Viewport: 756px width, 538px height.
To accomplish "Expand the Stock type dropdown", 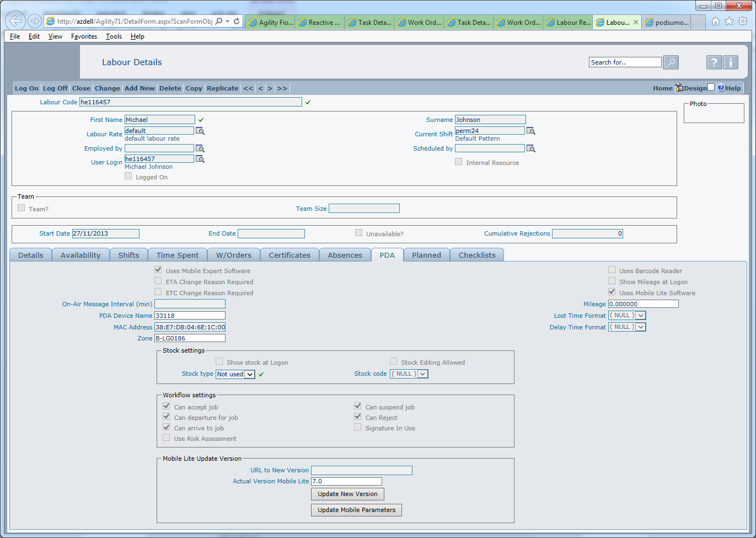I will 249,374.
